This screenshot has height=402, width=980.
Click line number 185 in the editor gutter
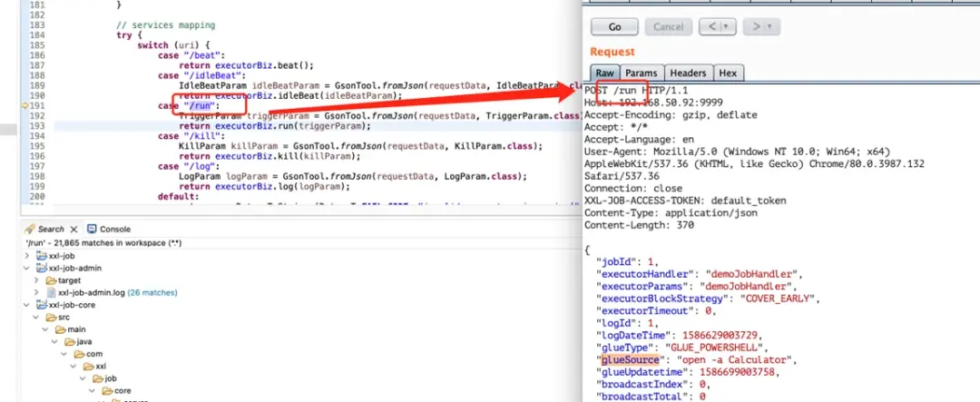point(37,45)
